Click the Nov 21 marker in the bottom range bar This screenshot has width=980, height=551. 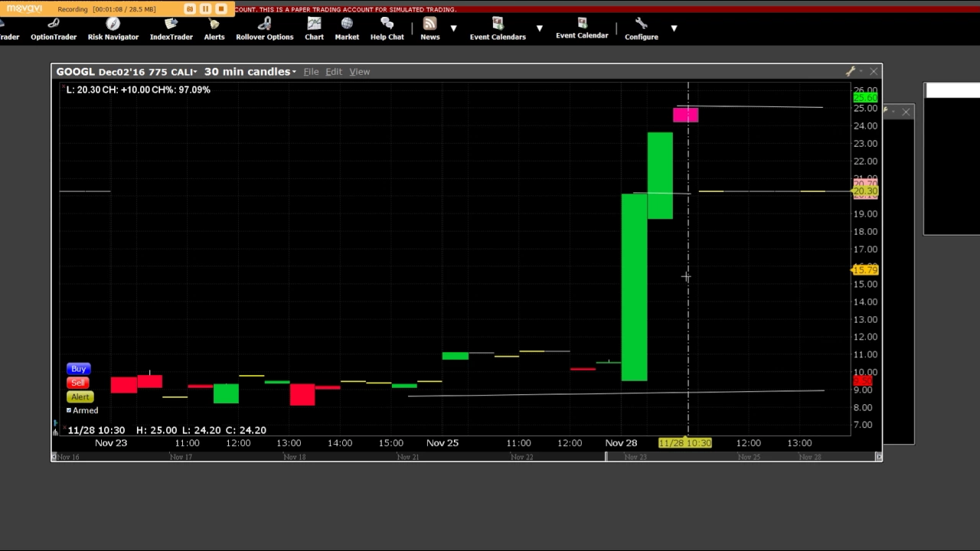(x=408, y=457)
